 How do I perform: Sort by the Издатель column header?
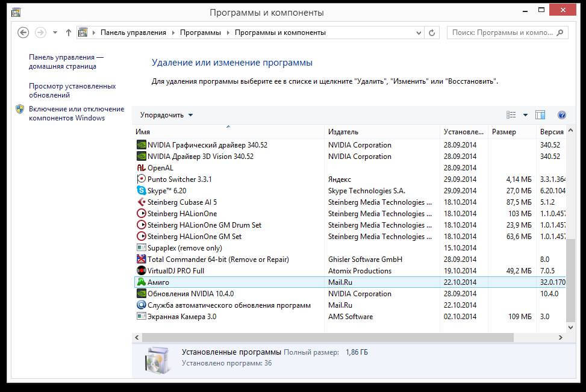tap(382, 131)
